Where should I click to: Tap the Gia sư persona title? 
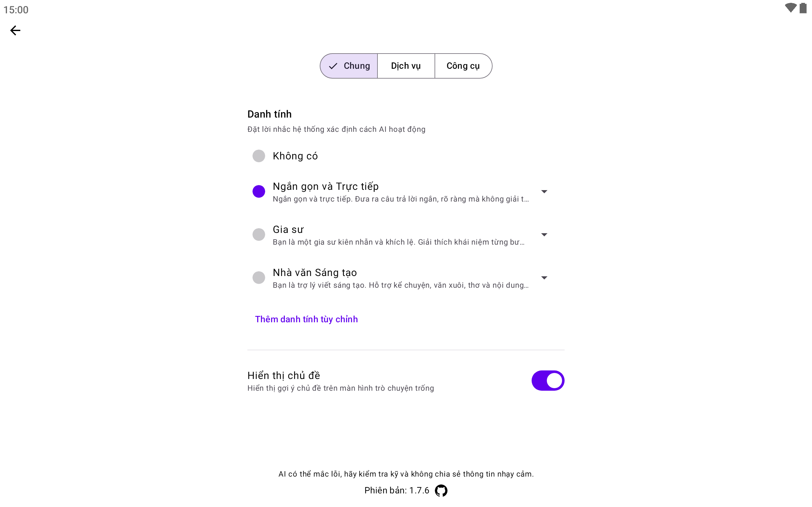click(288, 230)
